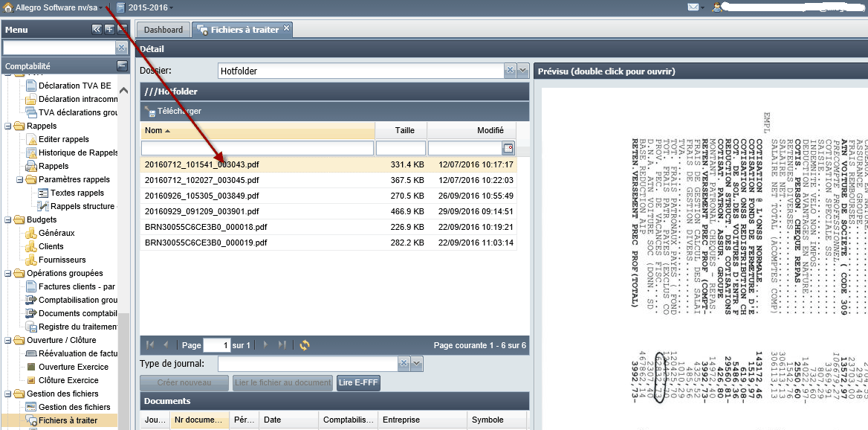868x430 pixels.
Task: Collapse the Ouverture / Clôture folder
Action: (7, 340)
